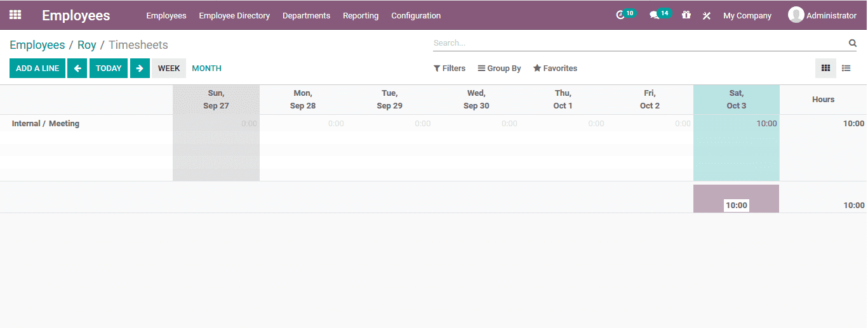
Task: Click the Wed Sep 30 hours cell
Action: (x=476, y=124)
